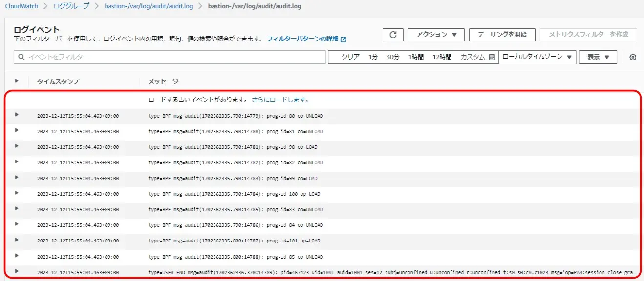Open the アクション dropdown menu

(436, 35)
